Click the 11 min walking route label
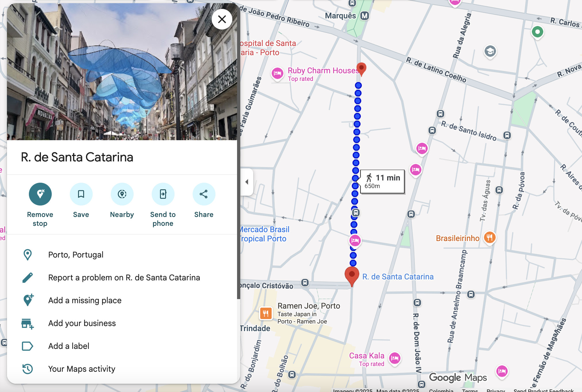The height and width of the screenshot is (392, 582). (x=382, y=181)
